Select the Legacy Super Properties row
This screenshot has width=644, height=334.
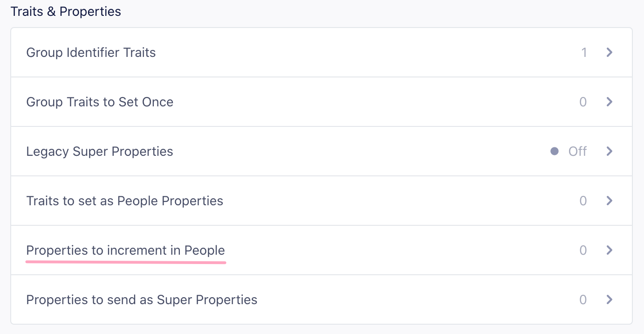coord(100,151)
